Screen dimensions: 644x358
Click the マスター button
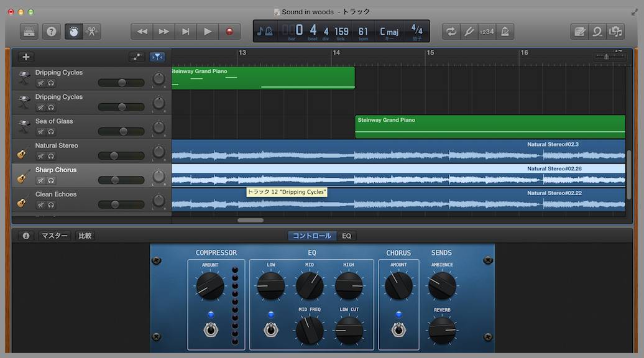(55, 236)
